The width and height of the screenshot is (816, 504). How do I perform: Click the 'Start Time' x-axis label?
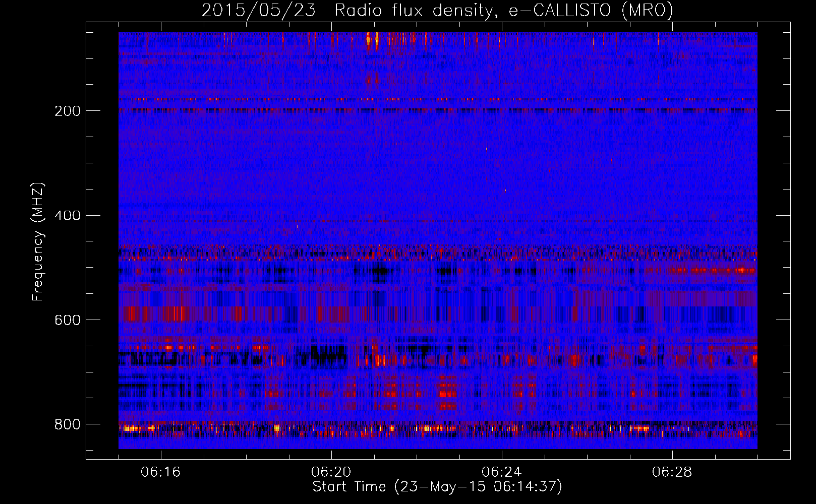coord(437,487)
